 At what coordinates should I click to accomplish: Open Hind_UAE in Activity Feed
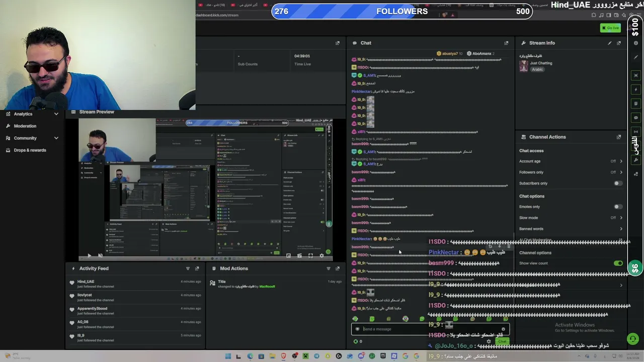[x=86, y=282]
